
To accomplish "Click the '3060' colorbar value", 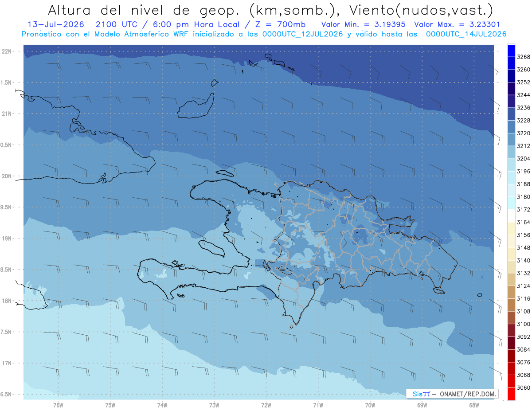I will (524, 388).
